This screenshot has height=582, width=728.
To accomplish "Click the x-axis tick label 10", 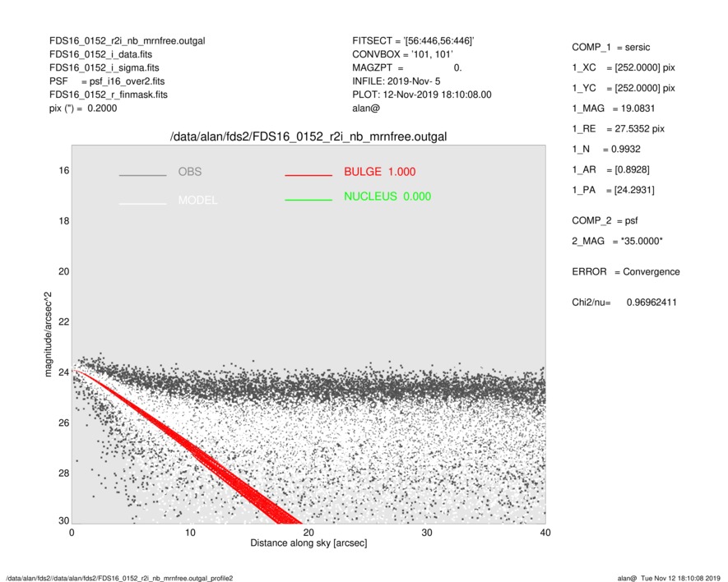I will [190, 533].
